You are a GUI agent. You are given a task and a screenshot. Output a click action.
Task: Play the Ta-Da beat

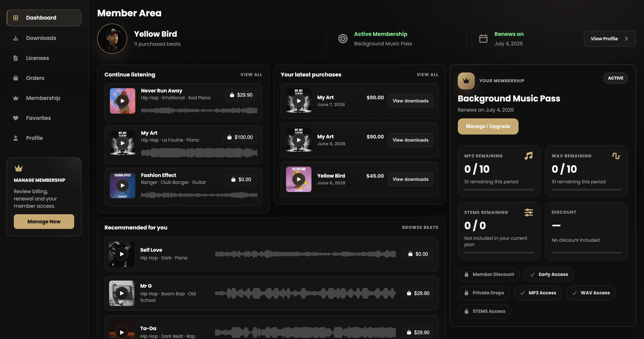(122, 332)
